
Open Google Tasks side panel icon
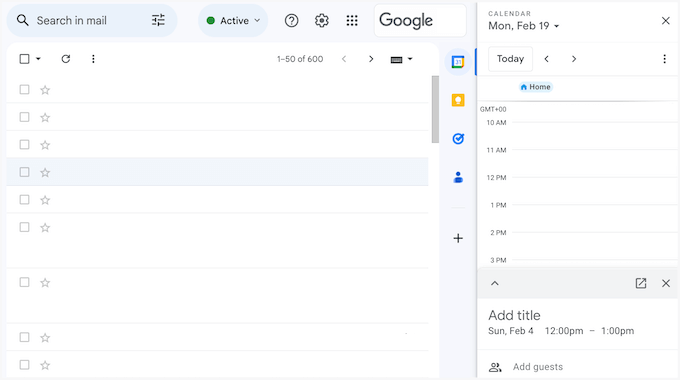click(x=458, y=139)
